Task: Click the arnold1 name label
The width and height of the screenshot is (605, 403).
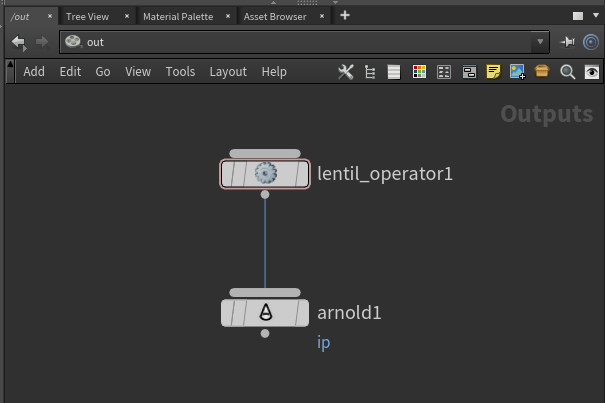Action: point(349,313)
